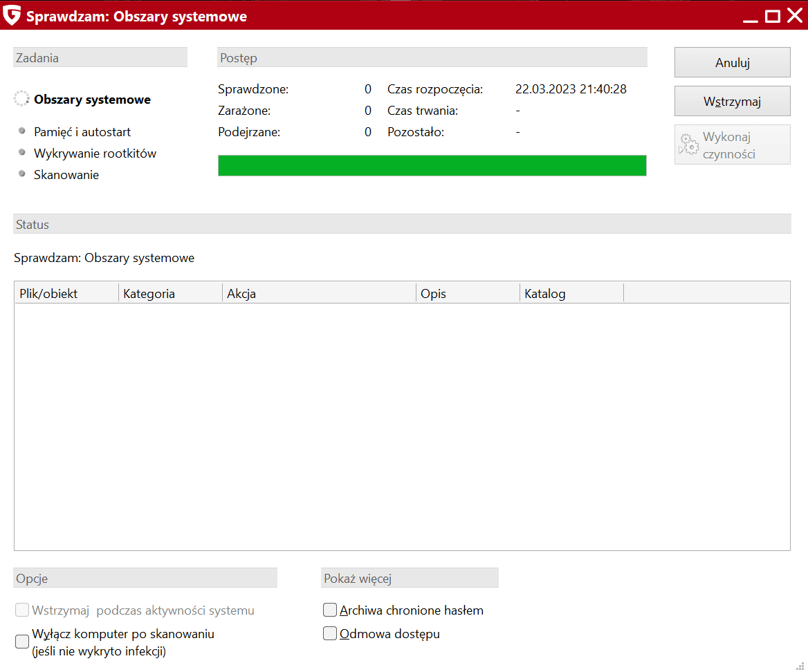
Task: Check the Odmowa dostępu option
Action: pos(330,633)
